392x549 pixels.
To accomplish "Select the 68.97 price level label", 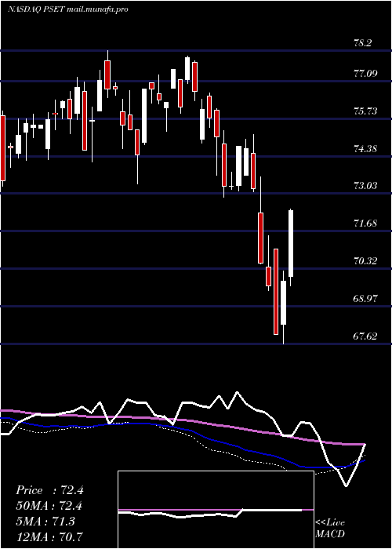I will tap(366, 299).
